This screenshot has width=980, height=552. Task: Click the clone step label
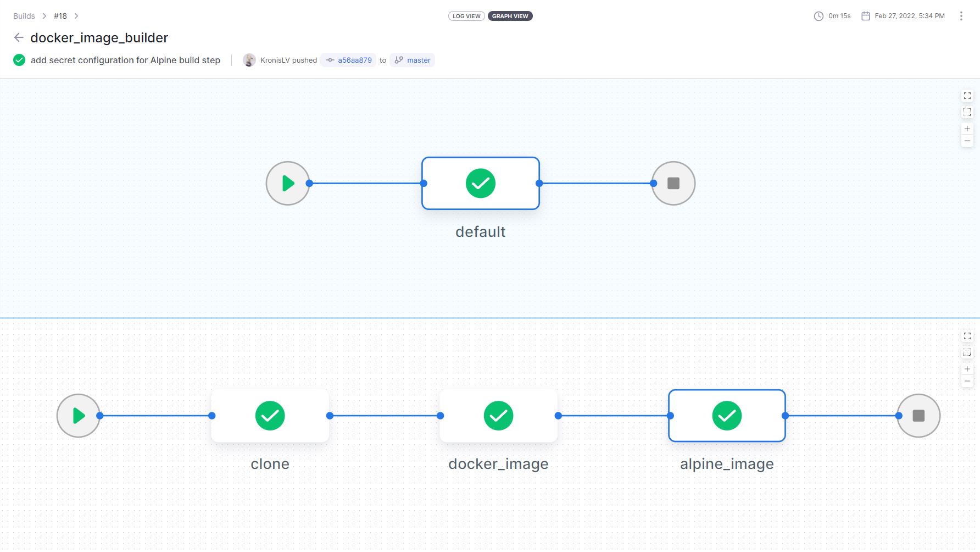(270, 464)
